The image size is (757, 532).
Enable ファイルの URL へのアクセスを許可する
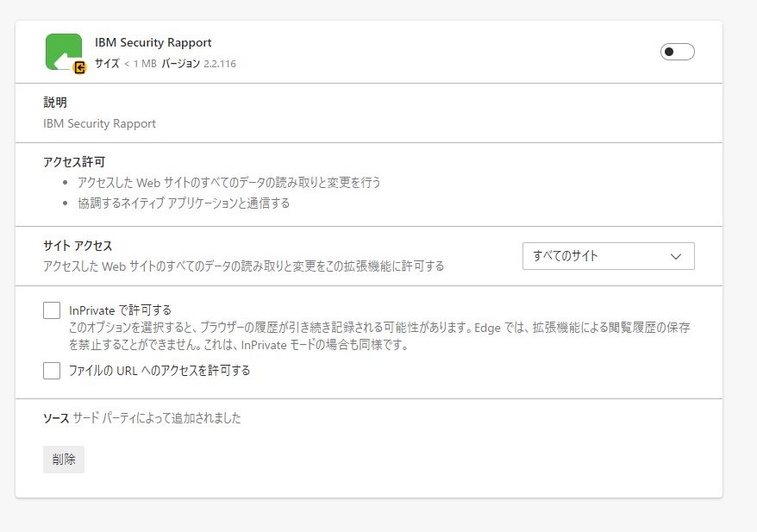coord(51,370)
